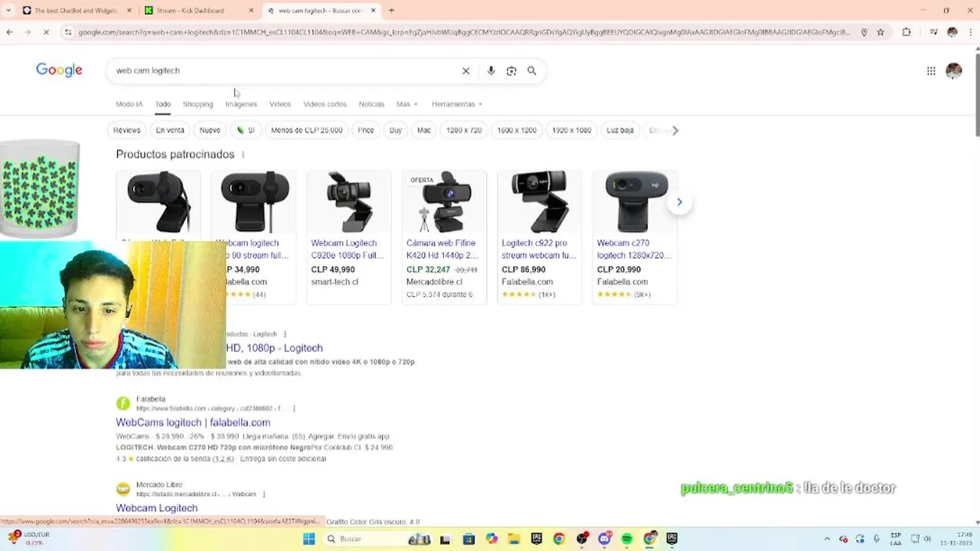The height and width of the screenshot is (551, 980).
Task: Open the microphone tray icon
Action: 877,539
